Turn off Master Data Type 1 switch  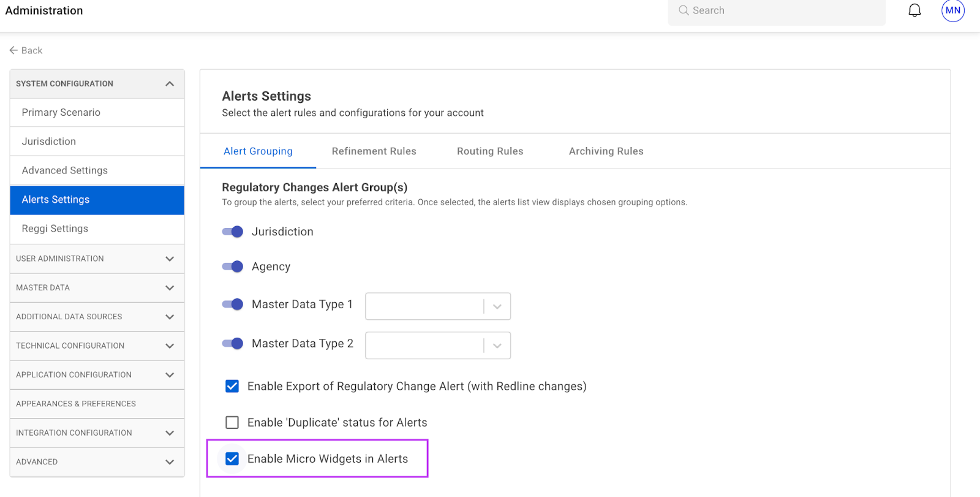pyautogui.click(x=233, y=305)
